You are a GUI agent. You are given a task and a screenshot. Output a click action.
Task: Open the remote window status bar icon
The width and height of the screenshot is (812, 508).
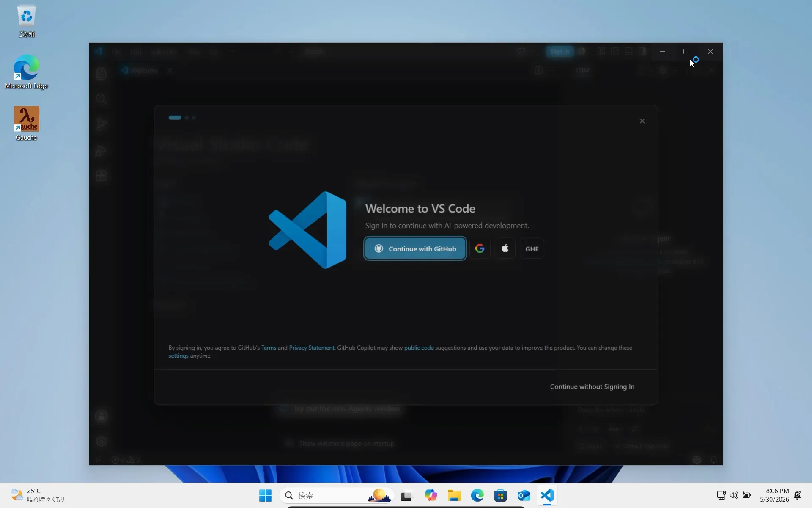pyautogui.click(x=98, y=460)
